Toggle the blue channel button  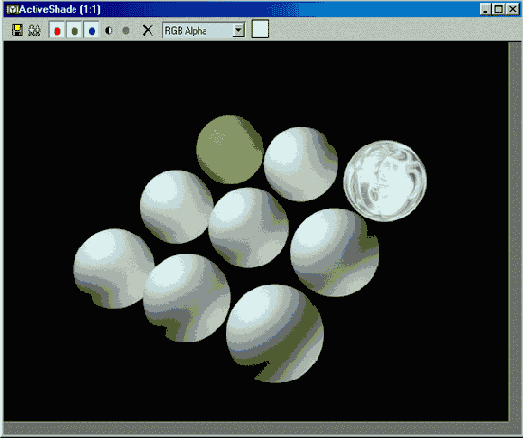tap(91, 30)
